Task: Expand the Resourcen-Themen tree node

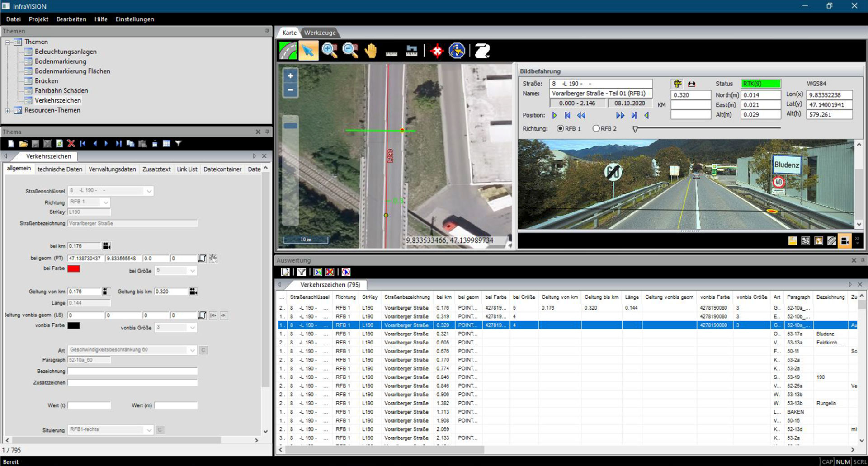Action: (x=8, y=110)
